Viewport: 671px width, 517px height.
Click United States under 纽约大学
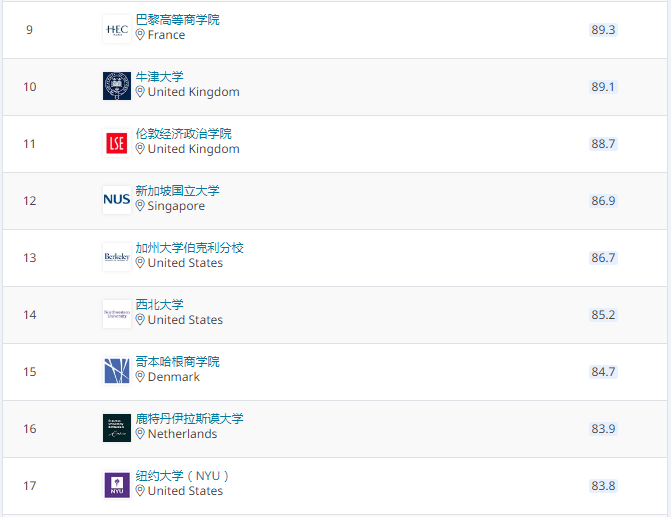(x=185, y=490)
